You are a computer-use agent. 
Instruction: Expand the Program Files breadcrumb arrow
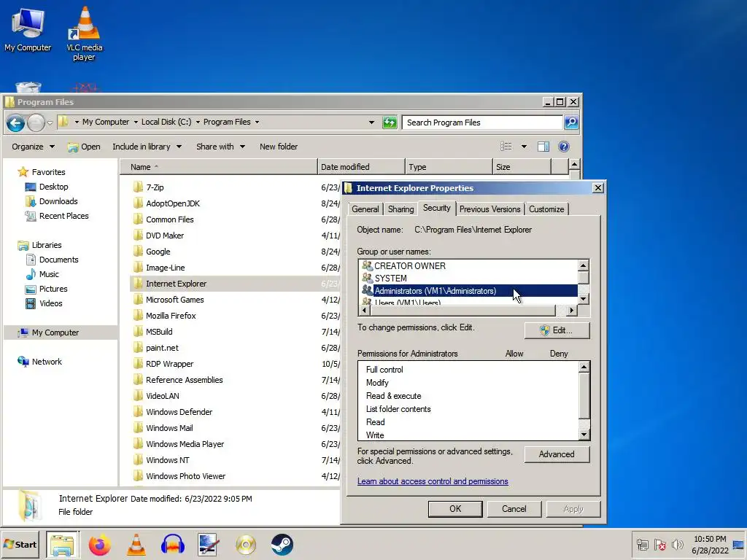pyautogui.click(x=257, y=122)
